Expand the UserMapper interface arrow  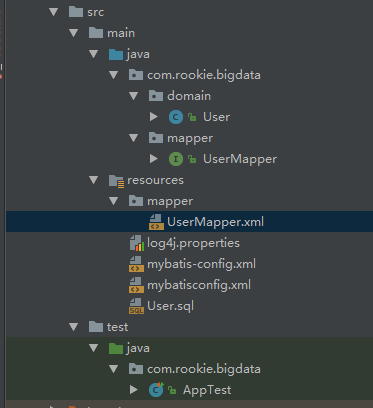[154, 159]
